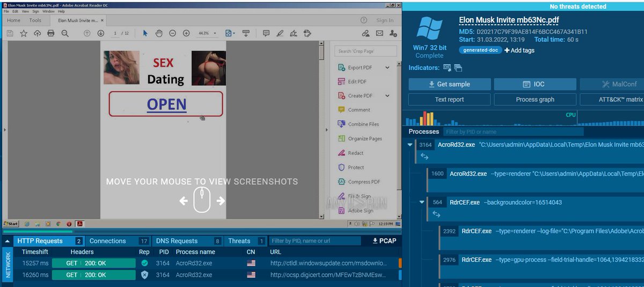The image size is (644, 287).
Task: Click Sign In in Acrobat
Action: coord(385,20)
